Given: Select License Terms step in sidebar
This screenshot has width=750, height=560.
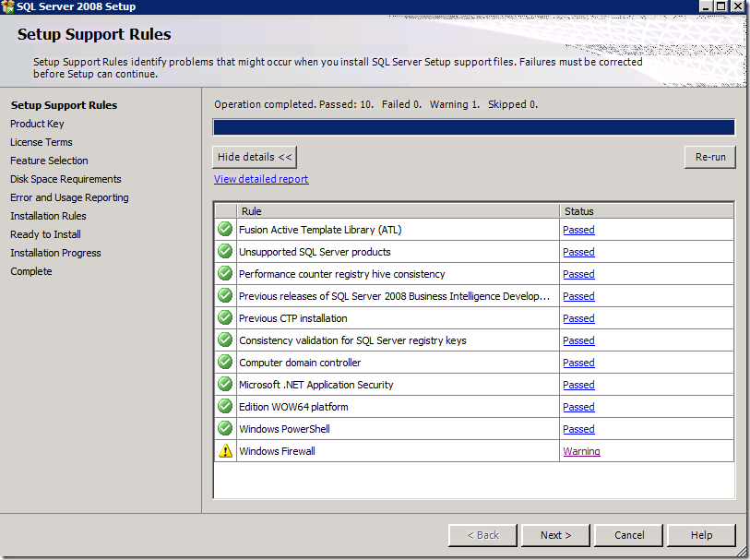Looking at the screenshot, I should pos(42,142).
